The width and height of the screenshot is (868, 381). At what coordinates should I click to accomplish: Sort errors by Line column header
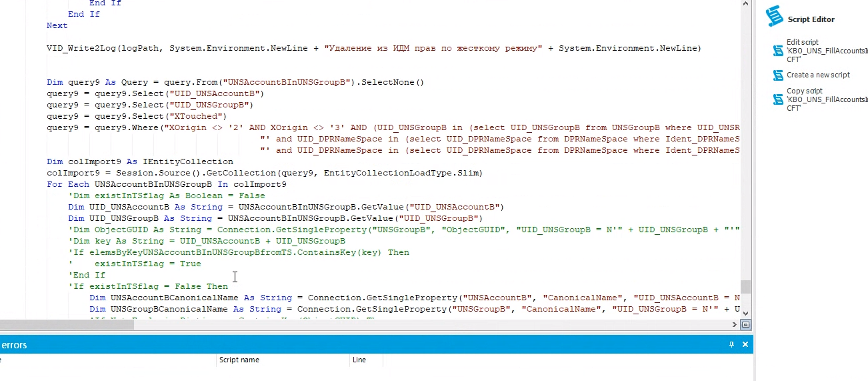click(x=359, y=360)
